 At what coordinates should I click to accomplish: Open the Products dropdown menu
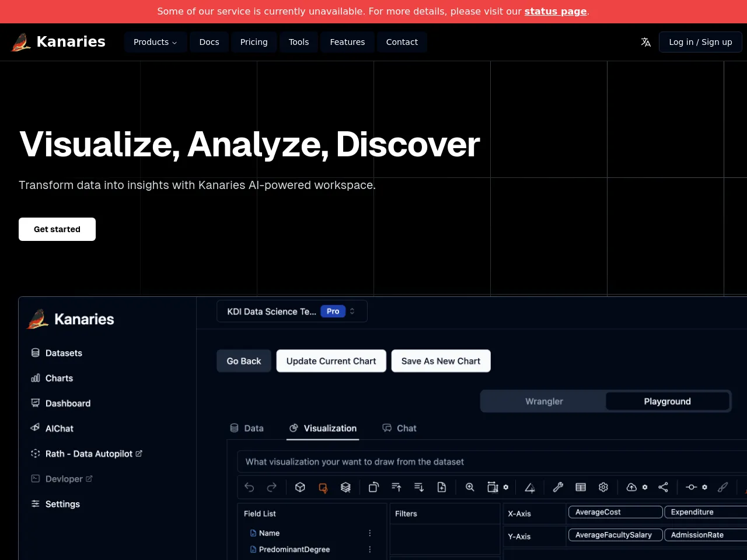[x=155, y=42]
